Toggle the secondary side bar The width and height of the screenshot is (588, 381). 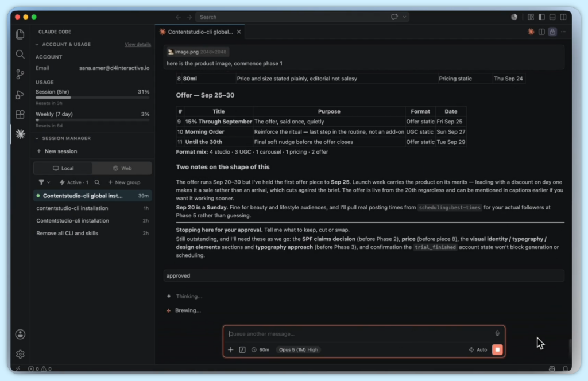point(563,17)
